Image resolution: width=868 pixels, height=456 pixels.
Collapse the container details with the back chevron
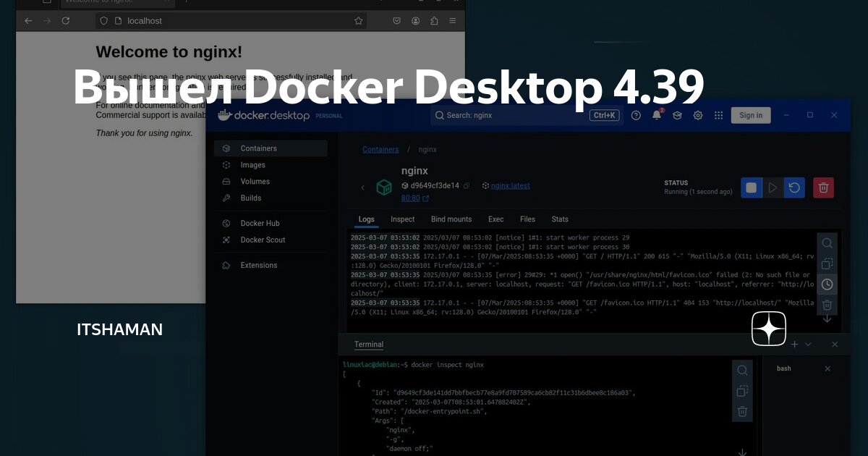(x=362, y=186)
